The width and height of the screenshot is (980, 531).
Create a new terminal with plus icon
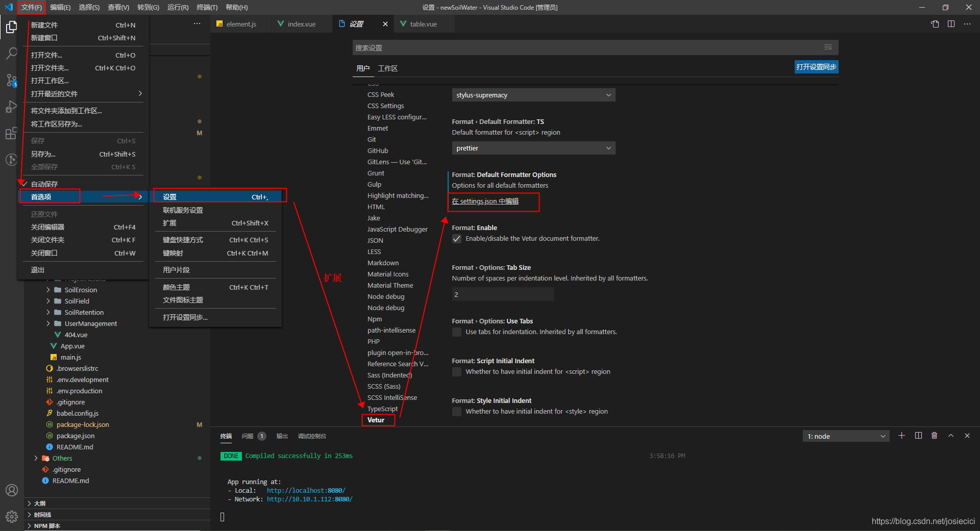(x=901, y=436)
